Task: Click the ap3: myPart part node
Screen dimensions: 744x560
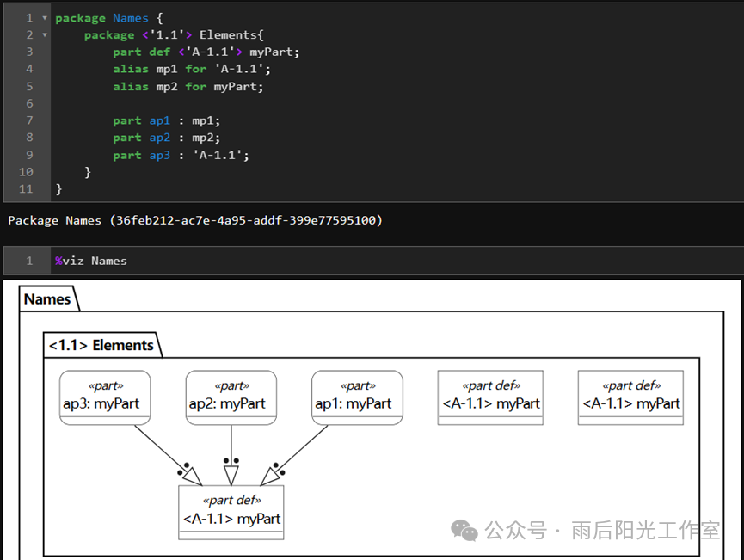Action: 105,397
